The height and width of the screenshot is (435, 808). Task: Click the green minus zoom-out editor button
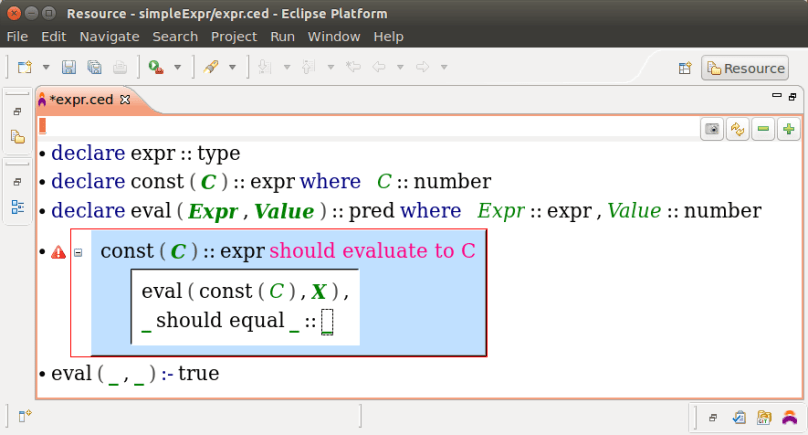coord(763,129)
